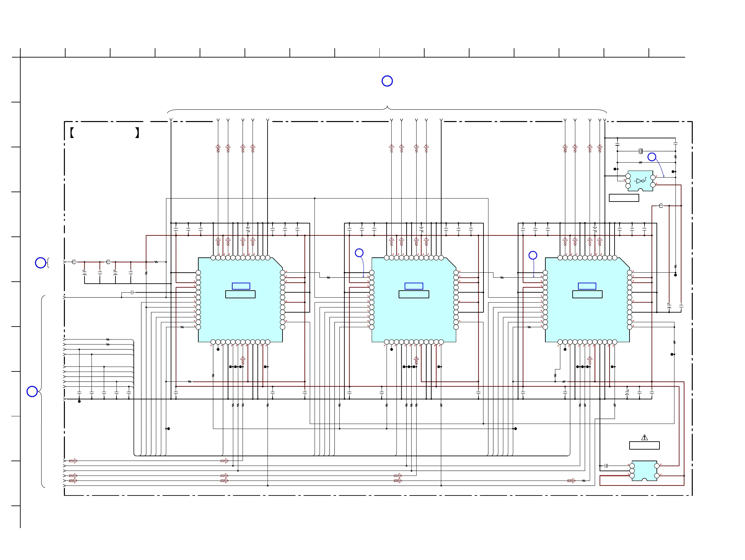Screen dimensions: 745x560
Task: Click the cyan body of the middle large IC
Action: click(414, 316)
